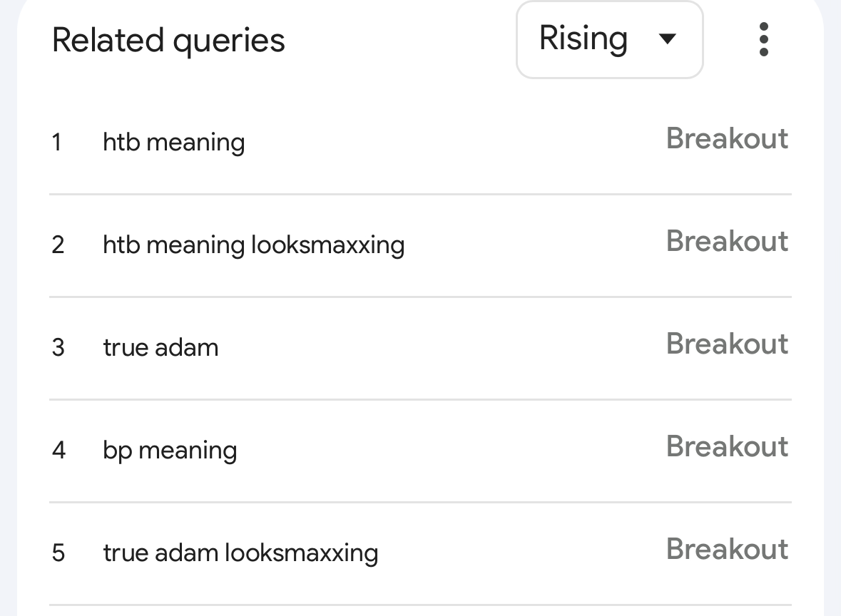Open 'true adam looksmaxxing' query
Screen dimensions: 841x616
click(240, 553)
